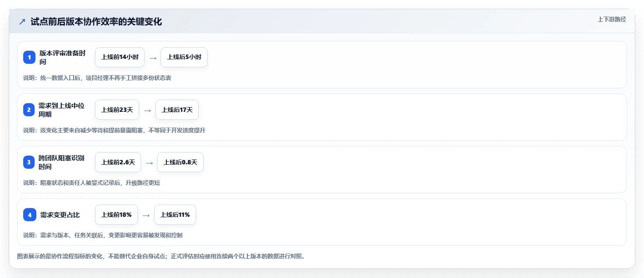Viewport: 644px width, 278px height.
Task: Click the footer disclaimer starting 图表展示的是
Action: click(161, 256)
